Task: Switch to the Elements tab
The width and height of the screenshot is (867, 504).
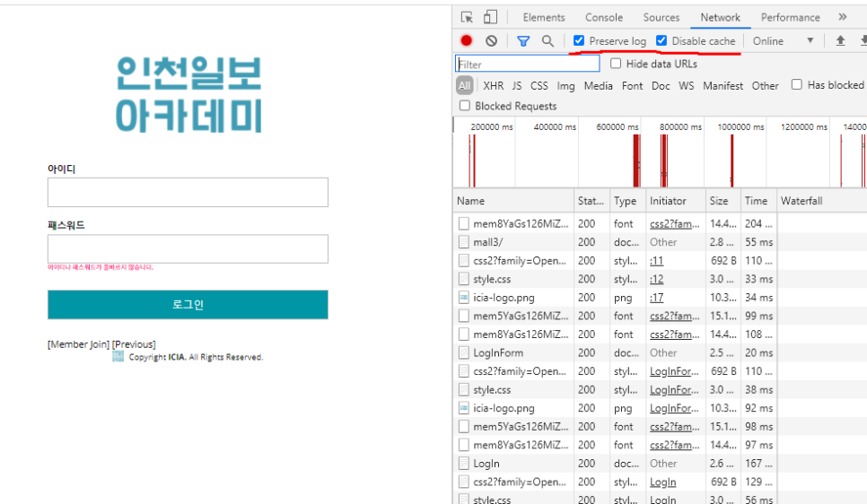Action: (544, 18)
